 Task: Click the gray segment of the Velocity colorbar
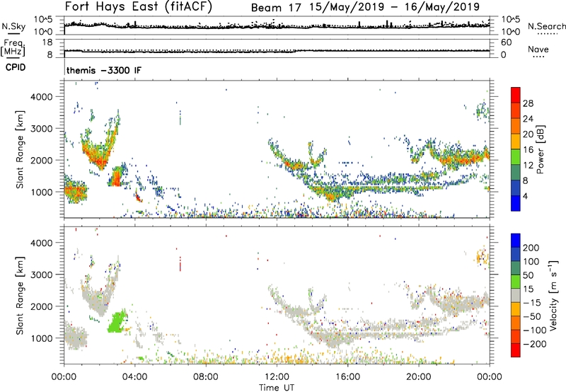516,295
